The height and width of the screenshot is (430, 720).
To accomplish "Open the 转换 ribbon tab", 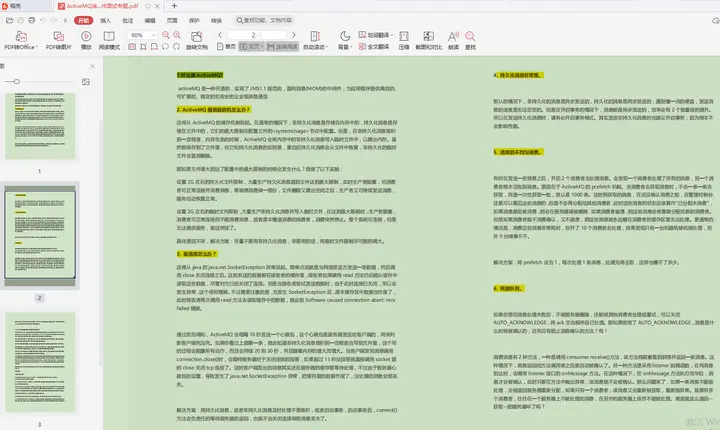I will [216, 20].
